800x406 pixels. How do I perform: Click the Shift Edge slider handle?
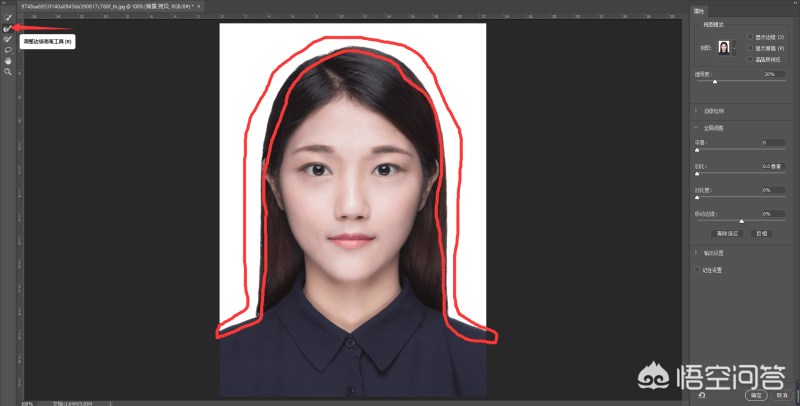pos(741,220)
